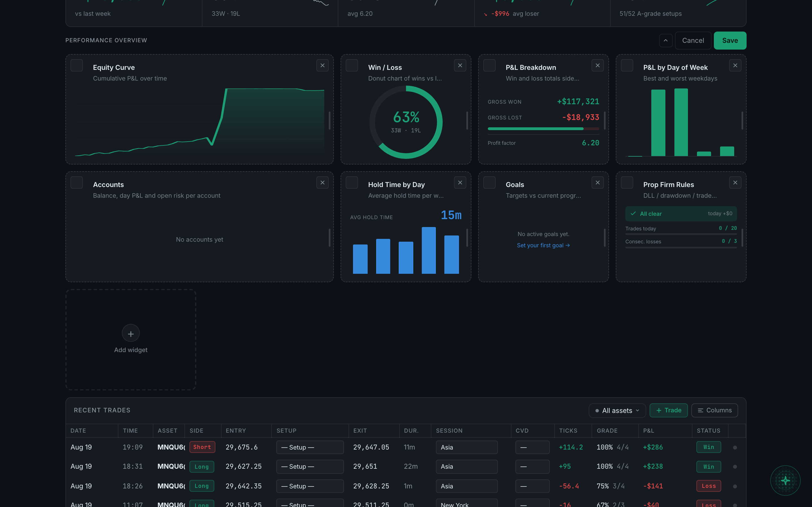Remove the Goals widget

click(597, 183)
